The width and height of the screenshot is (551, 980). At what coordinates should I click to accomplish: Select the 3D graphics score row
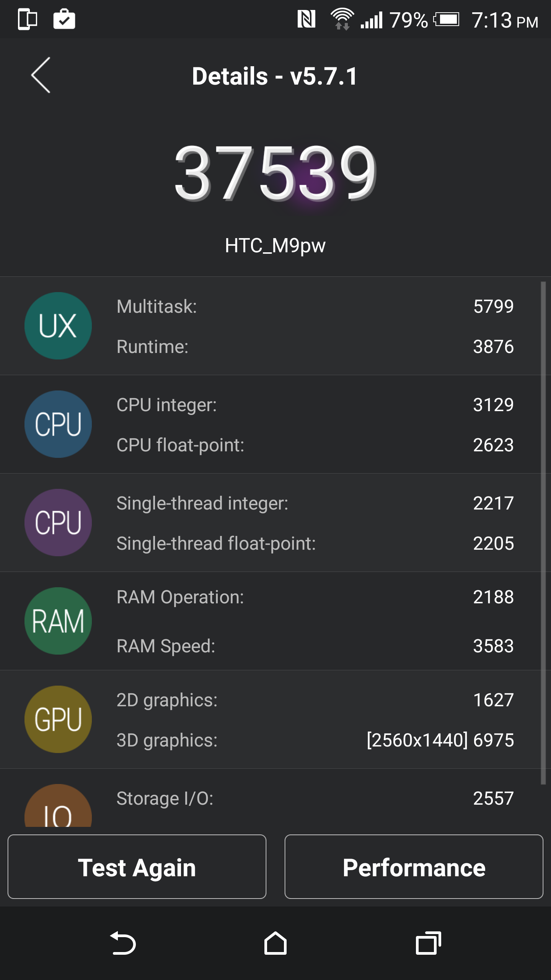coord(315,740)
